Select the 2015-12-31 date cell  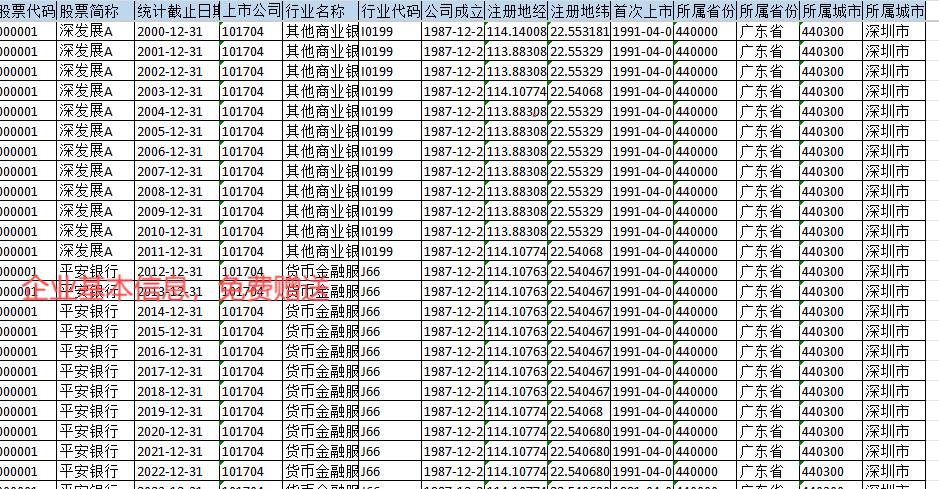[177, 332]
